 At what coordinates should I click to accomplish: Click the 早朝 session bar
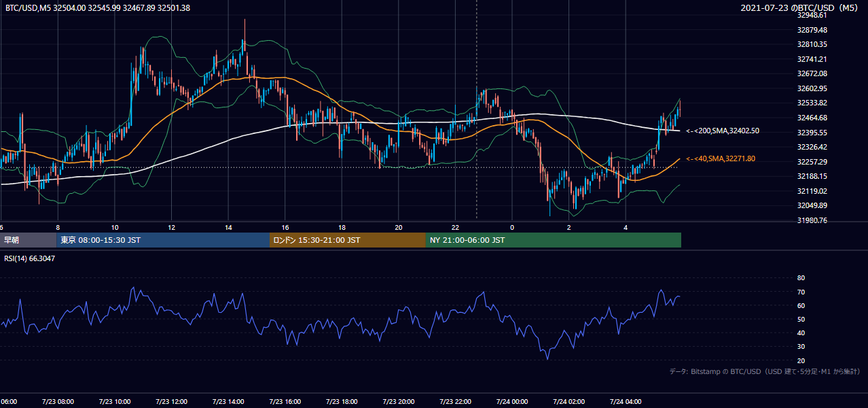pos(28,240)
